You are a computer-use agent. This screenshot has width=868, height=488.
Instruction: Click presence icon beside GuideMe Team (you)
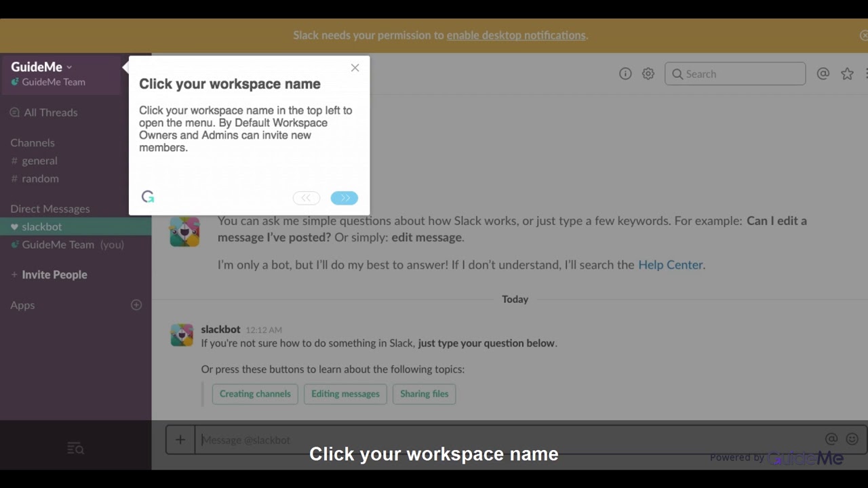[x=14, y=245]
